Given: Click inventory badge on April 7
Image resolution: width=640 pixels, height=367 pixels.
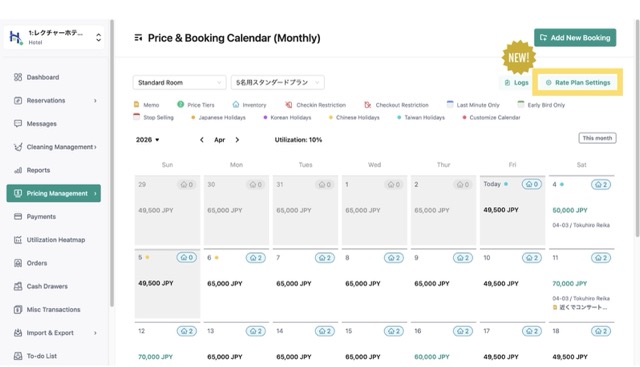Looking at the screenshot, I should [324, 258].
